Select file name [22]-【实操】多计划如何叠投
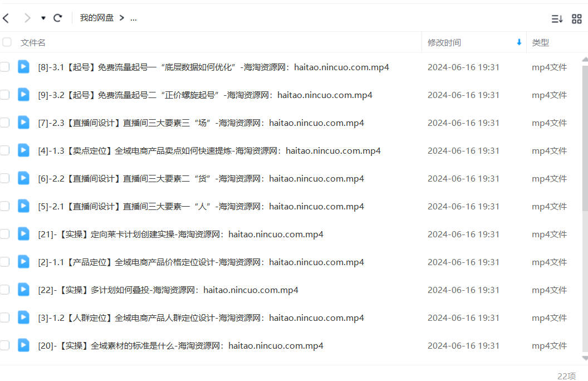Viewport: 588px width, 381px height. point(168,290)
